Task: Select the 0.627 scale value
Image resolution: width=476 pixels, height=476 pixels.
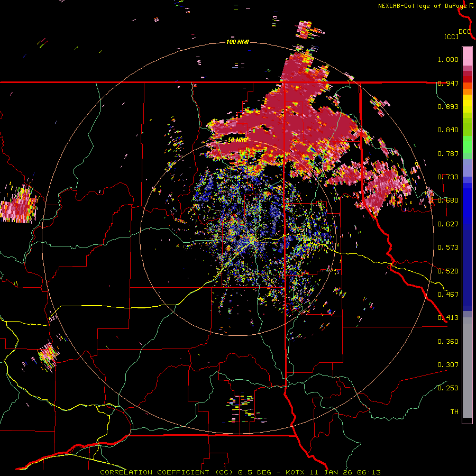Action: pos(448,224)
